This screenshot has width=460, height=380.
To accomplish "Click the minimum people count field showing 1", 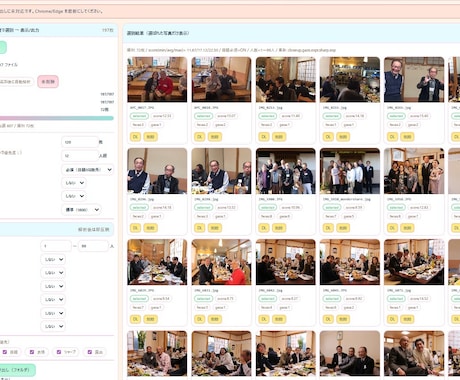I will click(56, 246).
